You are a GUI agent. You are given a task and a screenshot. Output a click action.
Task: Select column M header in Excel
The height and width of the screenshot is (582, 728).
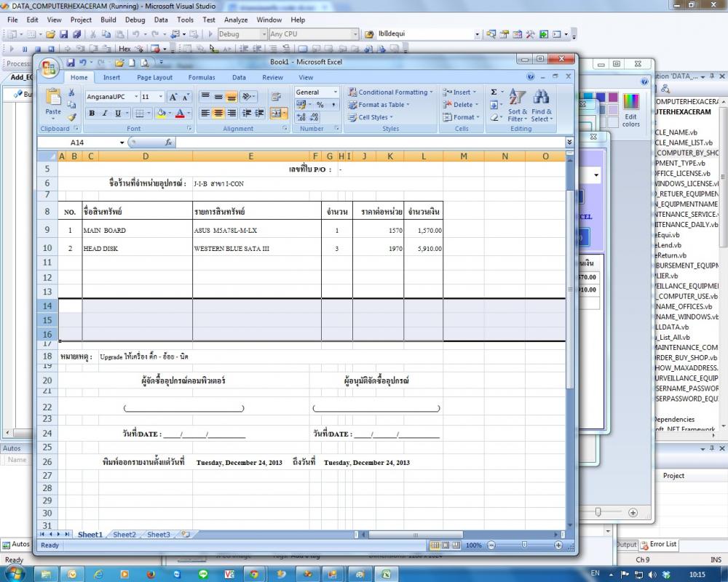pyautogui.click(x=463, y=156)
